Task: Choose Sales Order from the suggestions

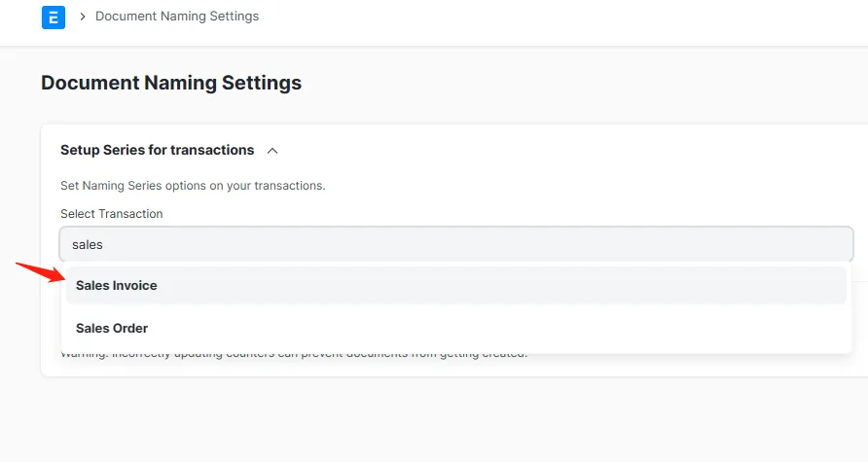Action: coord(112,329)
